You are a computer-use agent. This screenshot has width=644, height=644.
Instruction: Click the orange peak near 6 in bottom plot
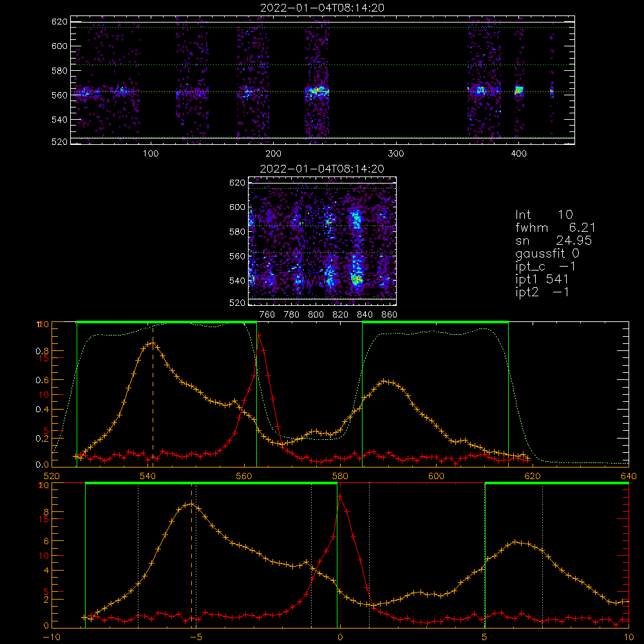pyautogui.click(x=515, y=542)
